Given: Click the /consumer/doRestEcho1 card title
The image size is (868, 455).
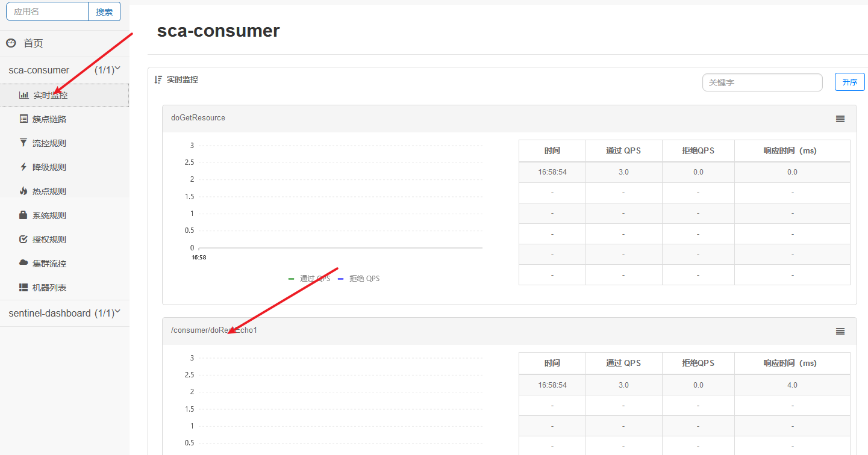Looking at the screenshot, I should (214, 330).
